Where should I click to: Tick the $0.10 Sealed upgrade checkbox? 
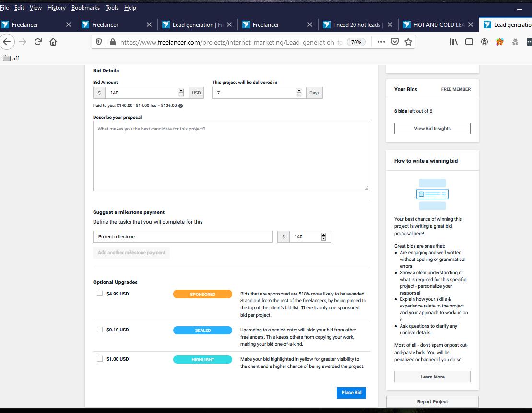100,330
